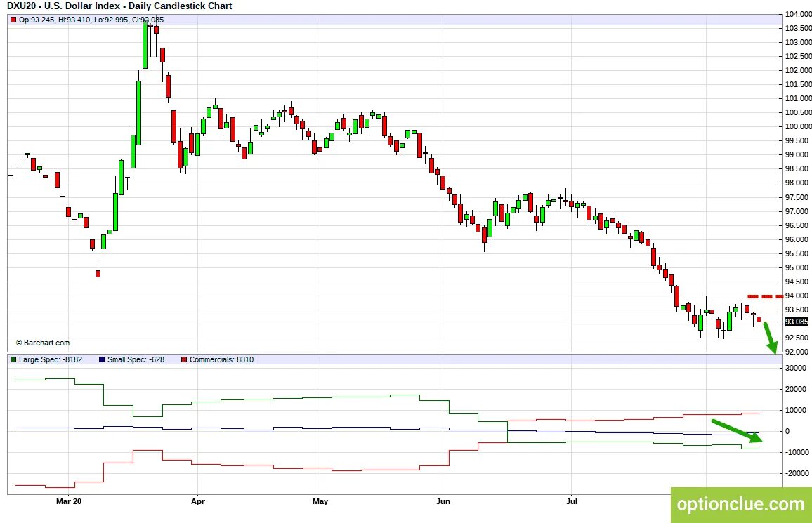This screenshot has height=523, width=812.
Task: Click the 103.000 price axis label
Action: pos(799,42)
